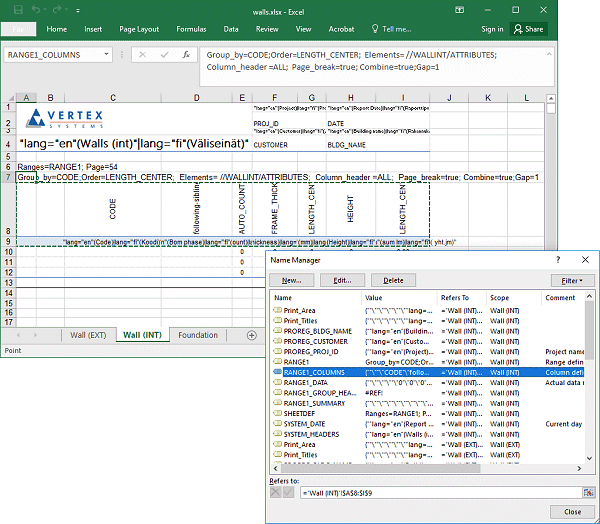Open the Formulas ribbon tab

coord(191,29)
